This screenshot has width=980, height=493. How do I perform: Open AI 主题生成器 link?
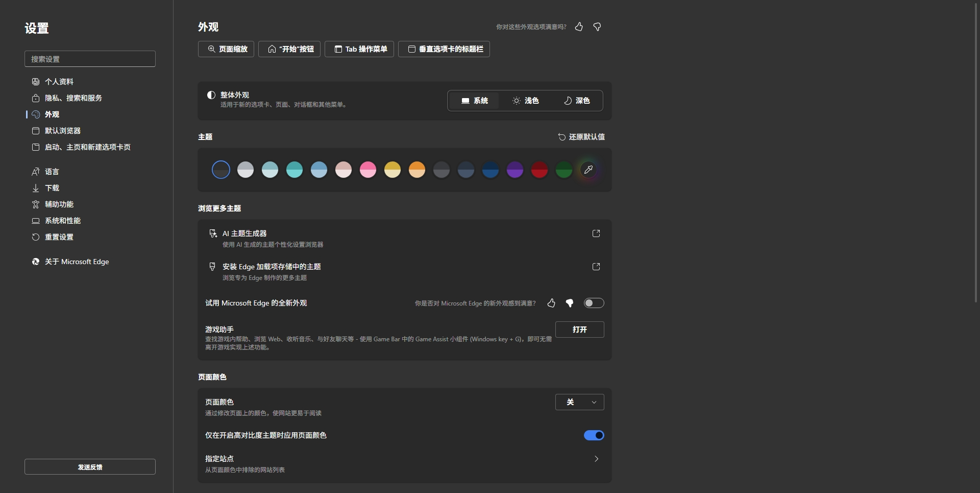(x=244, y=233)
